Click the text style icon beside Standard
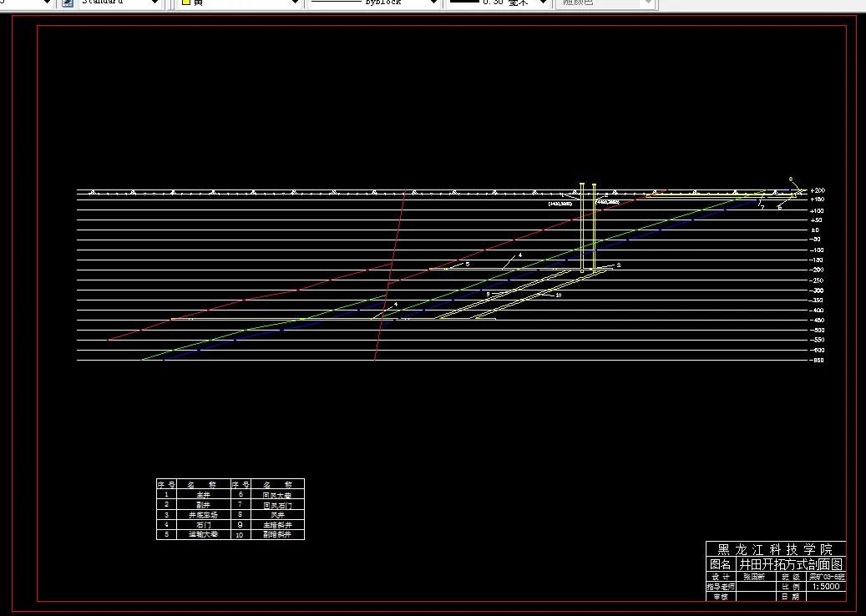The height and width of the screenshot is (616, 866). (x=68, y=3)
